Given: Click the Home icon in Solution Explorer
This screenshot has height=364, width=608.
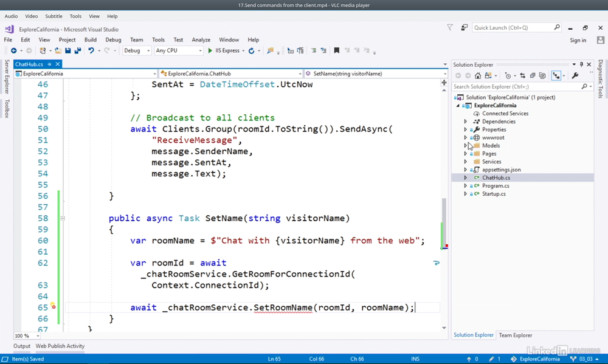Looking at the screenshot, I should [478, 75].
